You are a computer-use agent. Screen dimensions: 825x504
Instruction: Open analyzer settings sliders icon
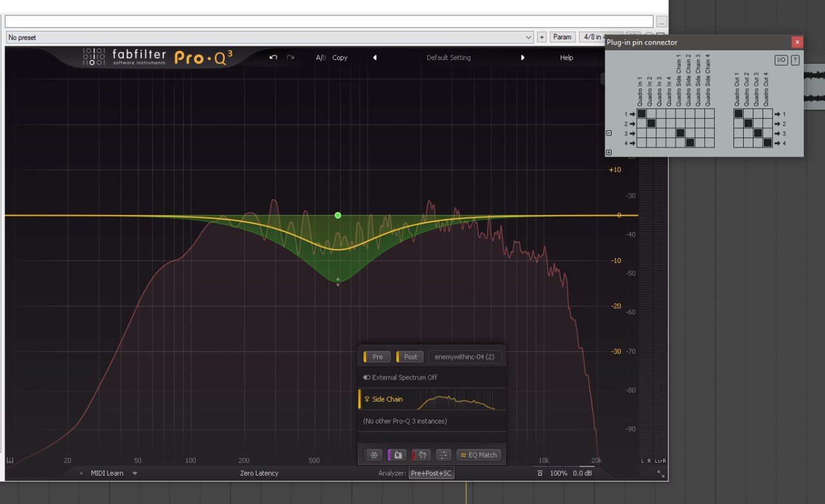tap(443, 455)
